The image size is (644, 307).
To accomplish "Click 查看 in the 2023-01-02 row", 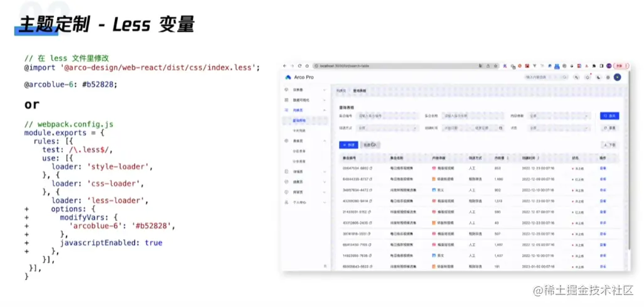I will click(603, 266).
